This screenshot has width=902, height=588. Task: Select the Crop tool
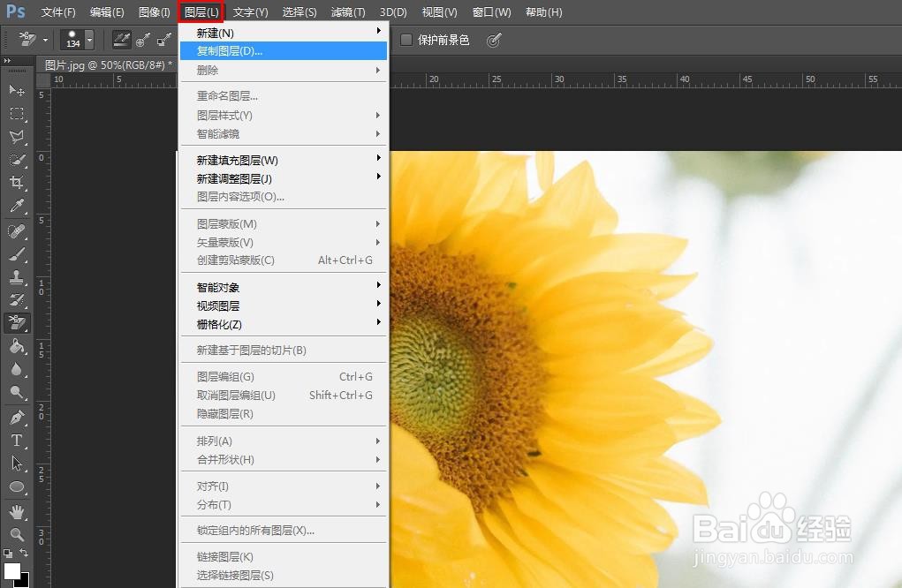pyautogui.click(x=17, y=183)
